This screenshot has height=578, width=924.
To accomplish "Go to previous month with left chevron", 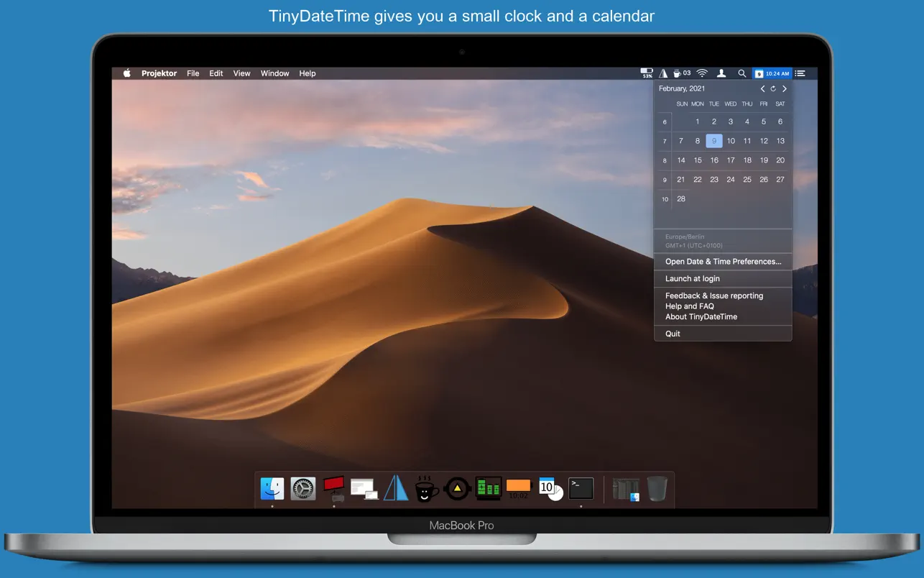I will [x=762, y=88].
